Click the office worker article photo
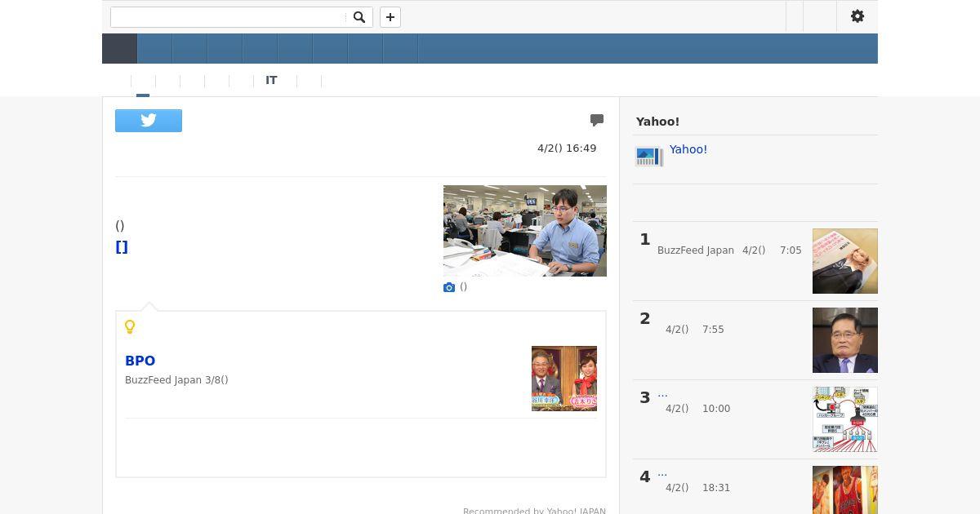 pos(525,231)
